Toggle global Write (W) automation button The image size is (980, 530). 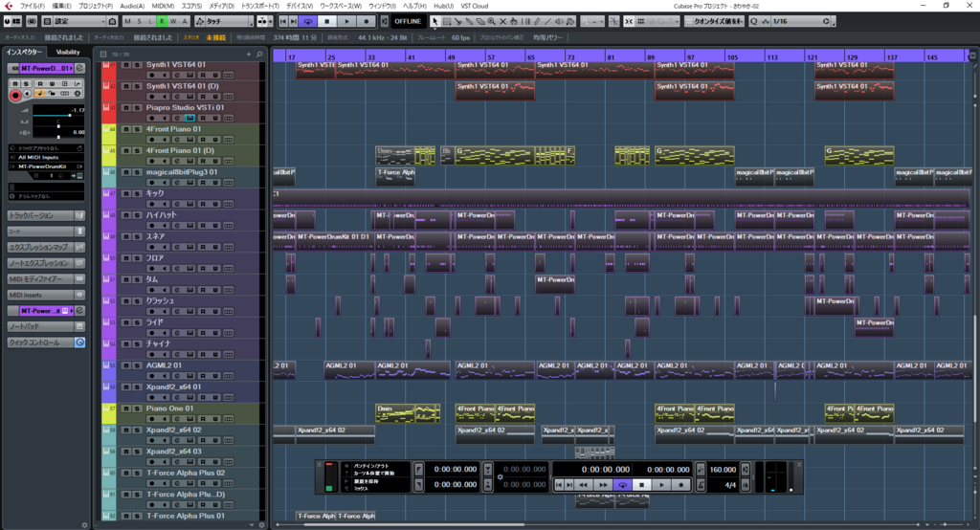173,21
